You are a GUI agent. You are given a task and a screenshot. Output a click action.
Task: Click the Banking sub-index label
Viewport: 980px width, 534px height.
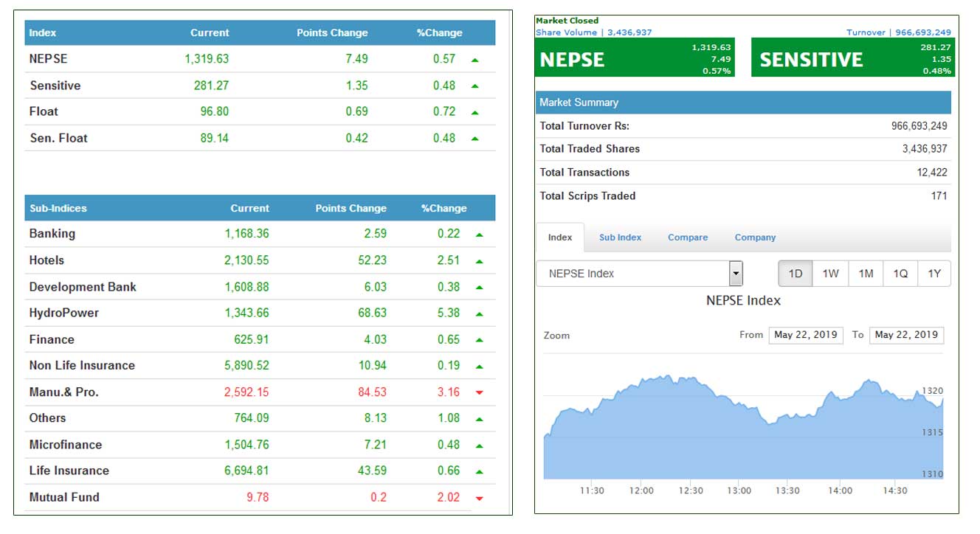click(52, 234)
